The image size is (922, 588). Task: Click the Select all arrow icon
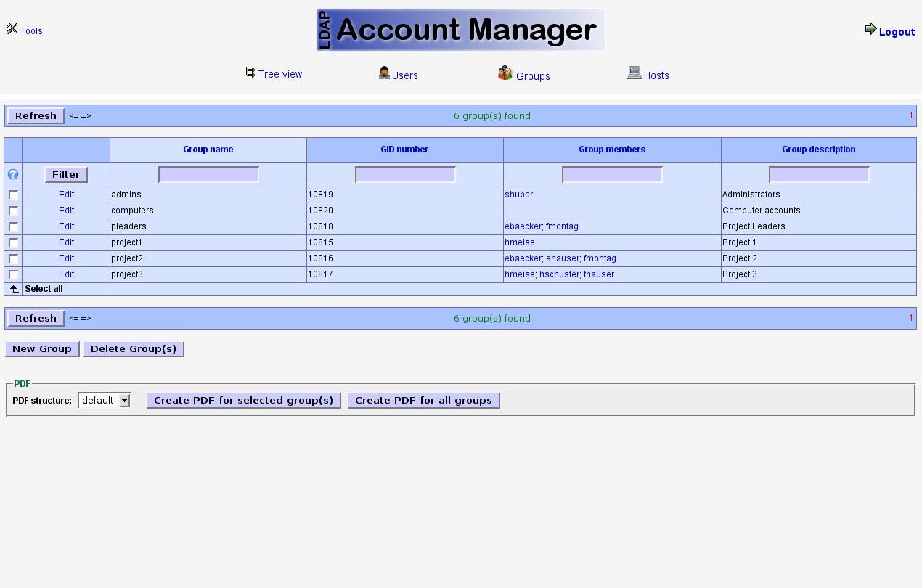tap(13, 289)
